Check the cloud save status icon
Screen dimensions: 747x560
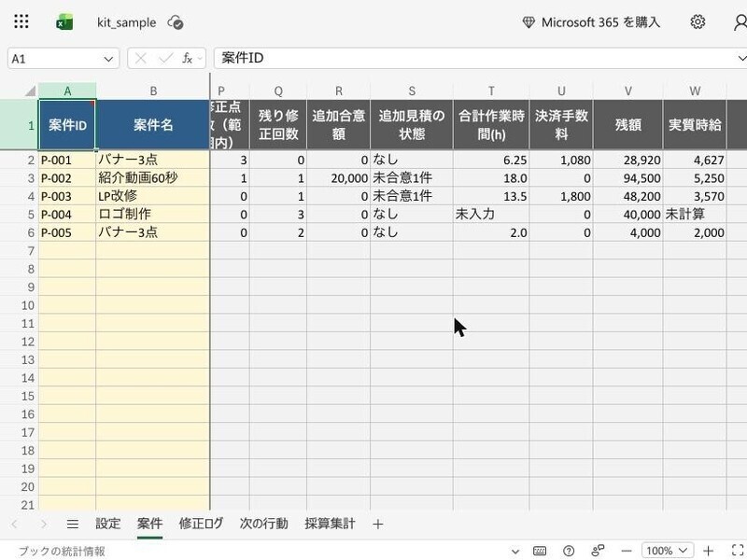pos(176,22)
